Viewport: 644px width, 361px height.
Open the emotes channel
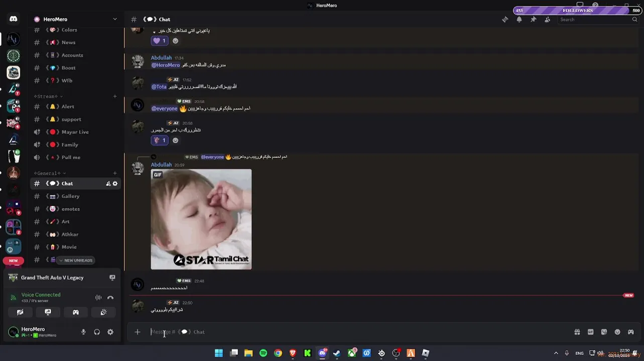pos(75,209)
